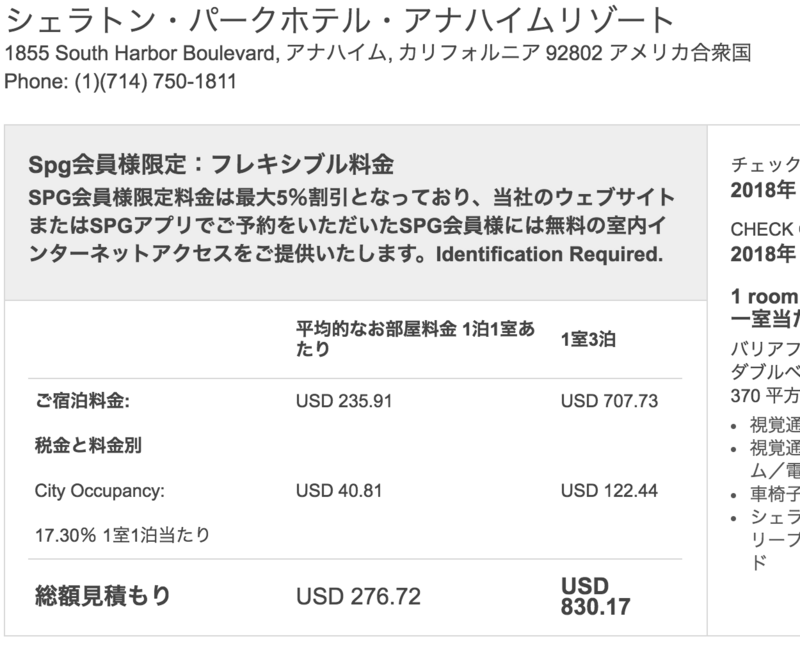800x648 pixels.
Task: Click the phone number (1)(714) 750-1811
Action: (156, 82)
